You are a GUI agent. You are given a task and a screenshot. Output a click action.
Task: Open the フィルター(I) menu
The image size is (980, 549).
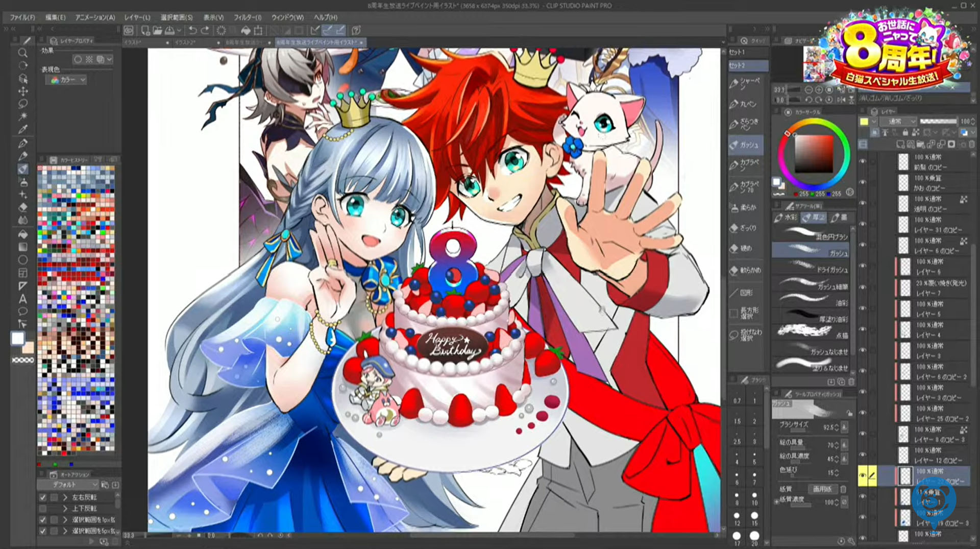[248, 17]
